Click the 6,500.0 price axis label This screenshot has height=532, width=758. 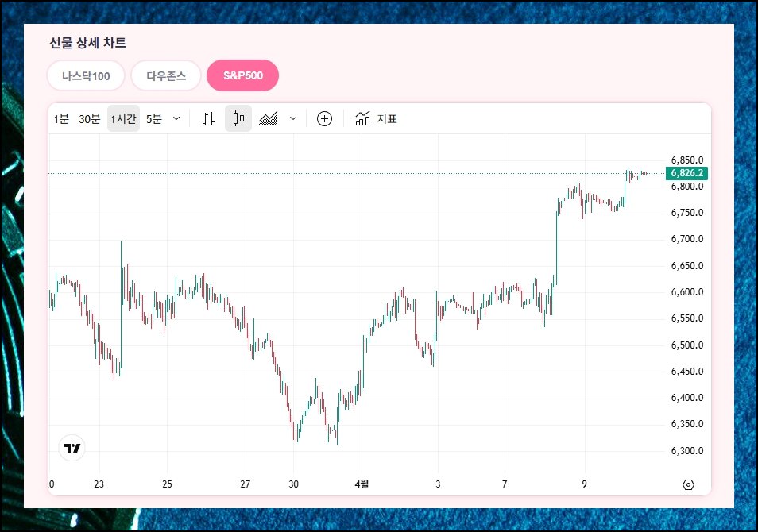tap(687, 345)
